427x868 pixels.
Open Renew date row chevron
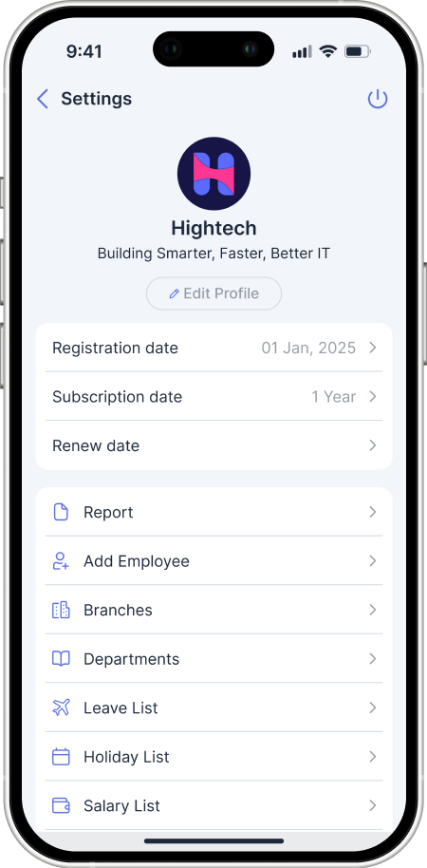(373, 445)
